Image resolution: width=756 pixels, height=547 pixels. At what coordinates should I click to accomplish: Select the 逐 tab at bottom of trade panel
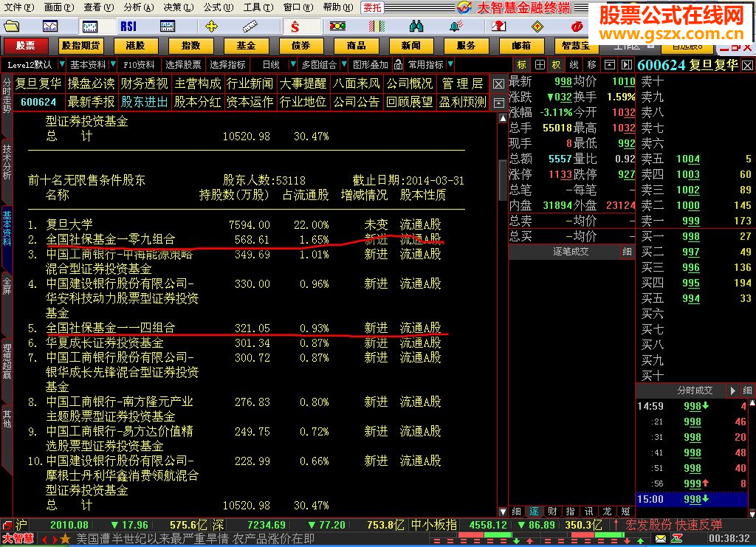(x=535, y=512)
